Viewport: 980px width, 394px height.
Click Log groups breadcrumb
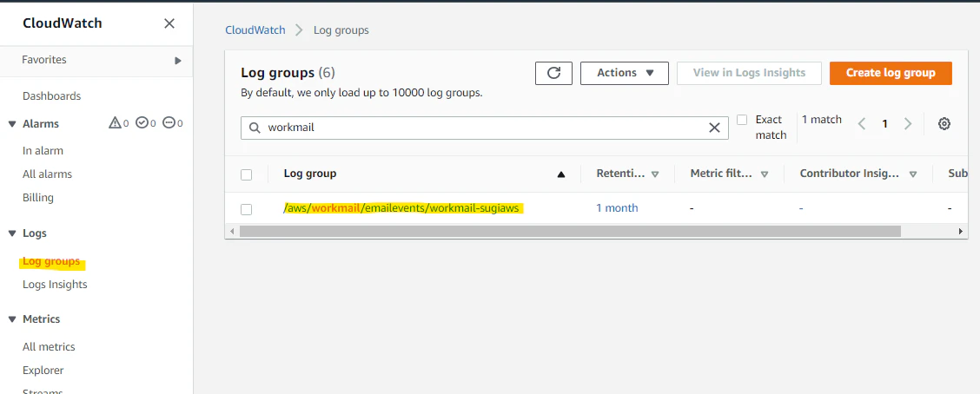pyautogui.click(x=341, y=30)
